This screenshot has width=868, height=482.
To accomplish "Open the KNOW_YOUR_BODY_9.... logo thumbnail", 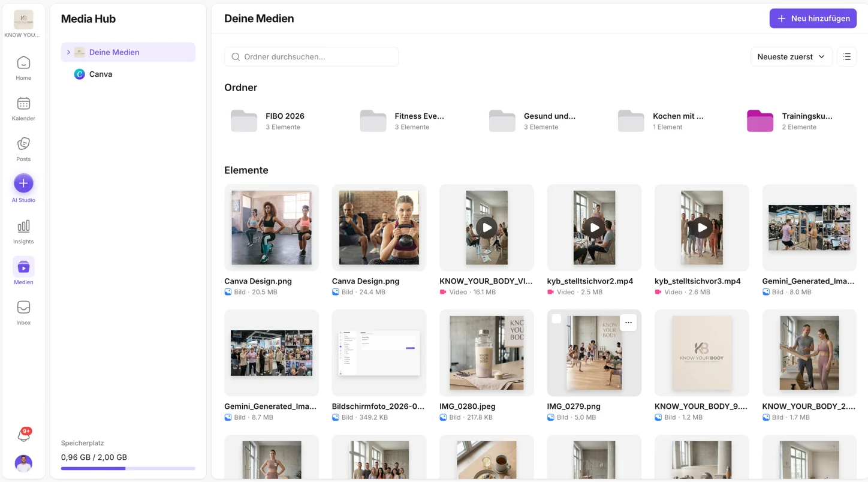I will click(x=702, y=353).
